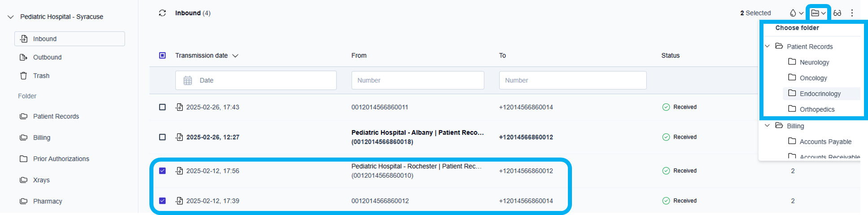Uncheck the 2025-02-12, 17:56 fax row

[x=162, y=171]
